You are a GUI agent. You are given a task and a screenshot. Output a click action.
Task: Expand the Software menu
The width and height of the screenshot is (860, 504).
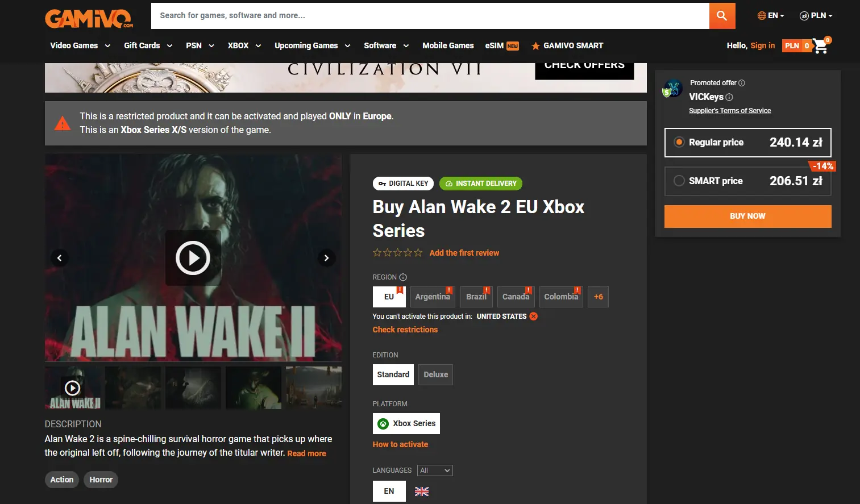[x=387, y=45]
